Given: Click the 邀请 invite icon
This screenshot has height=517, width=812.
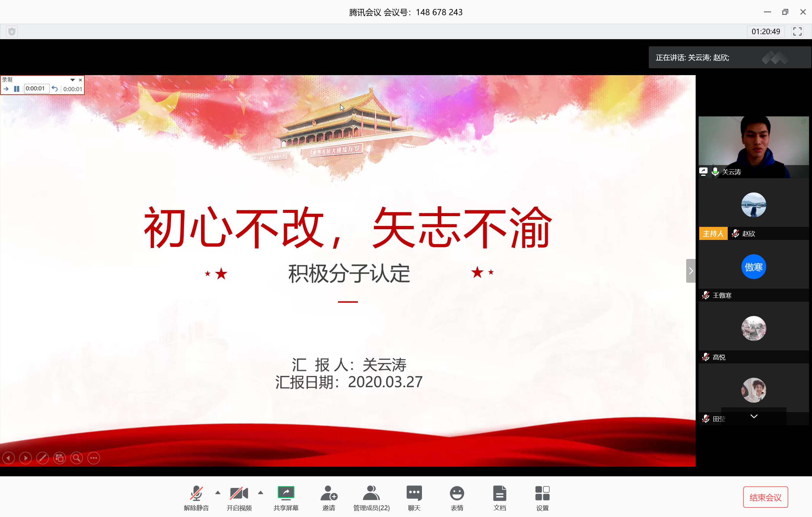Looking at the screenshot, I should pos(329,494).
